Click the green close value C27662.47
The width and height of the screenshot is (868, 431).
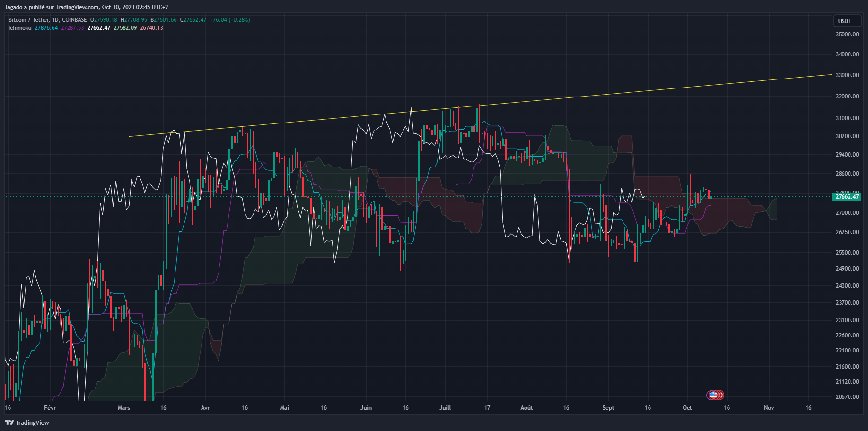pyautogui.click(x=192, y=20)
